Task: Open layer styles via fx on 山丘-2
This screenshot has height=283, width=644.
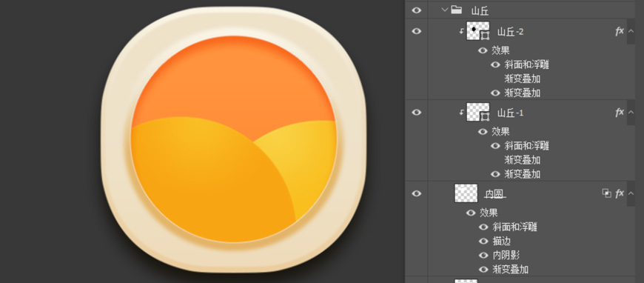Action: 620,31
